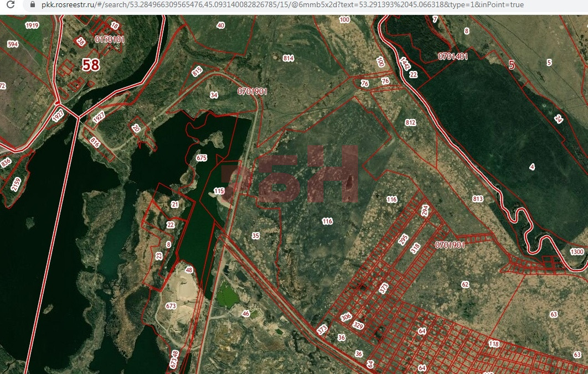Click the quarry parcel labeled 673

tap(171, 306)
